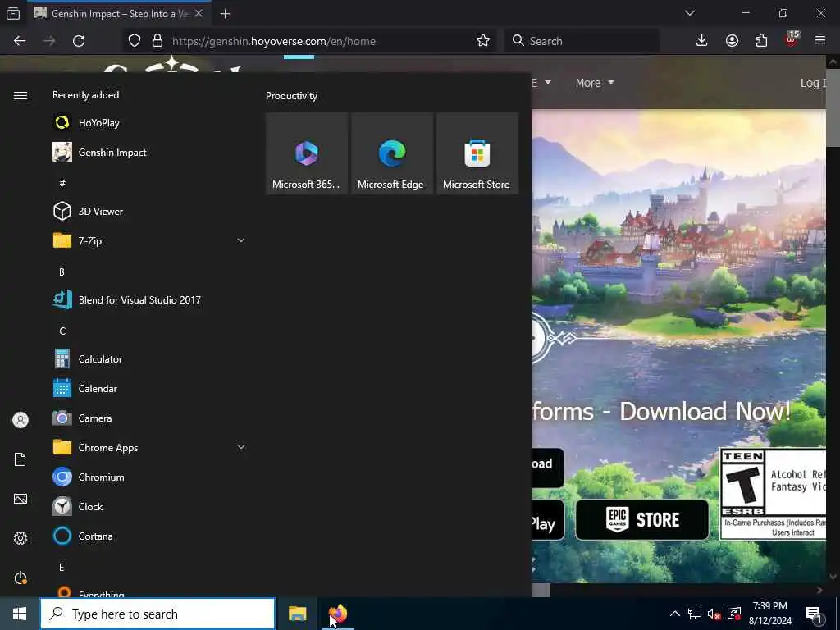Click the # letter group header

62,183
